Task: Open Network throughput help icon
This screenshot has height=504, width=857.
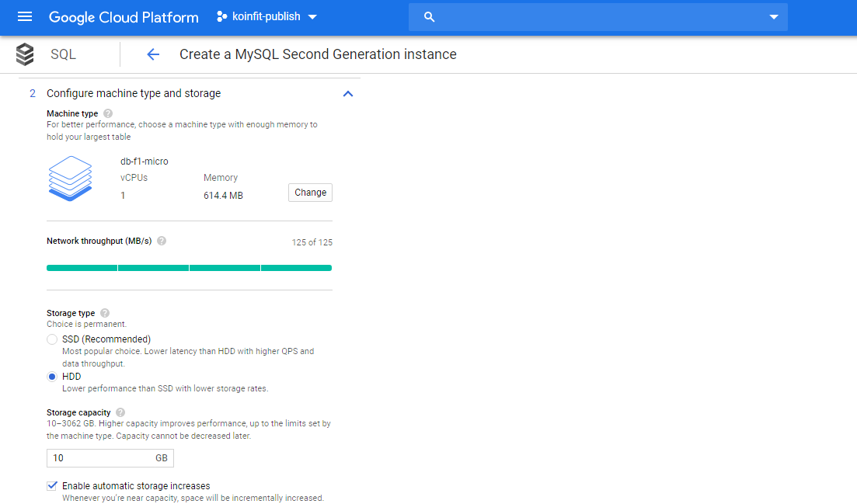Action: coord(162,241)
